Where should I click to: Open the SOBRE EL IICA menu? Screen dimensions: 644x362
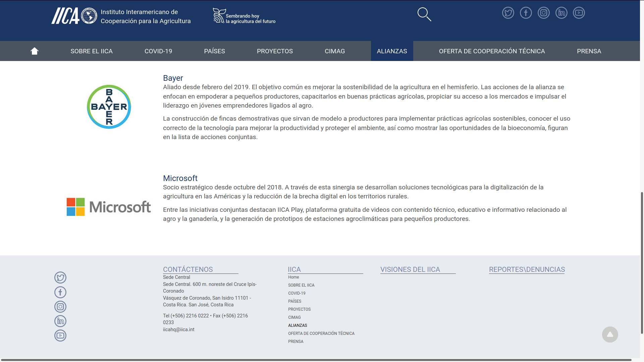(x=92, y=51)
